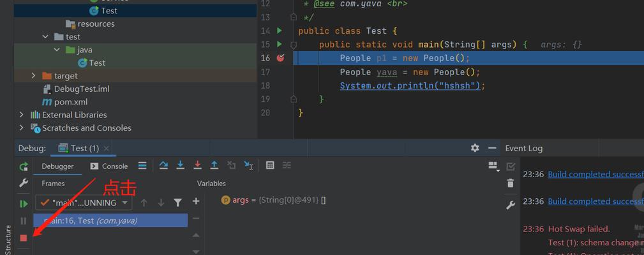
Task: Stop the debug session with red square
Action: pyautogui.click(x=24, y=238)
